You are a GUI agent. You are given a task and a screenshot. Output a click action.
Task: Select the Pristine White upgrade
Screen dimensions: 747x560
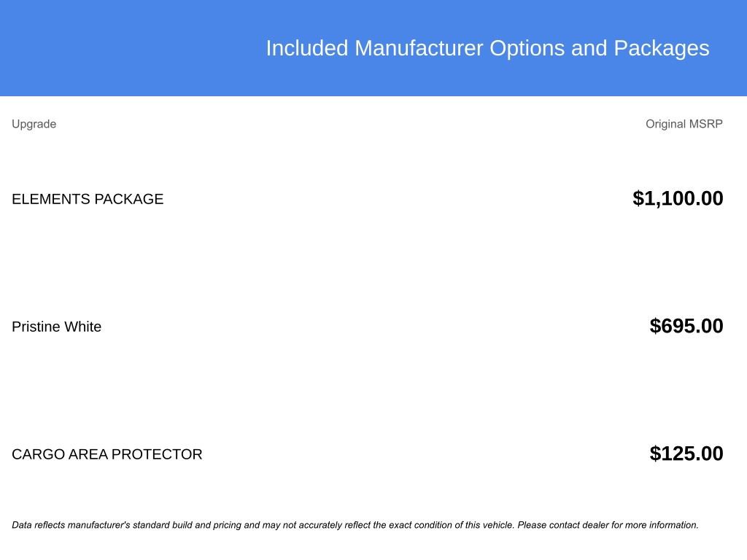point(56,327)
